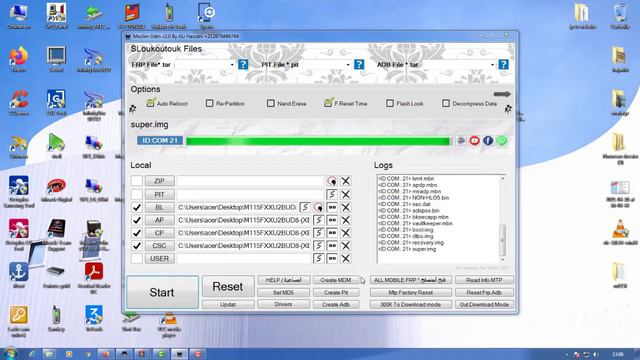Click the two-dots icon in BL row
This screenshot has width=640, height=360.
(332, 207)
